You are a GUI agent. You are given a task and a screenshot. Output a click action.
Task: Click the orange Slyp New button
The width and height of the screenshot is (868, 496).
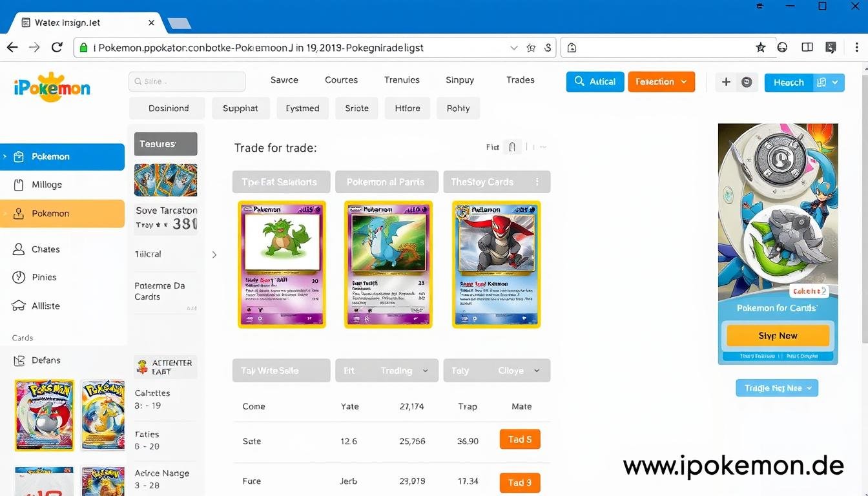coord(776,335)
